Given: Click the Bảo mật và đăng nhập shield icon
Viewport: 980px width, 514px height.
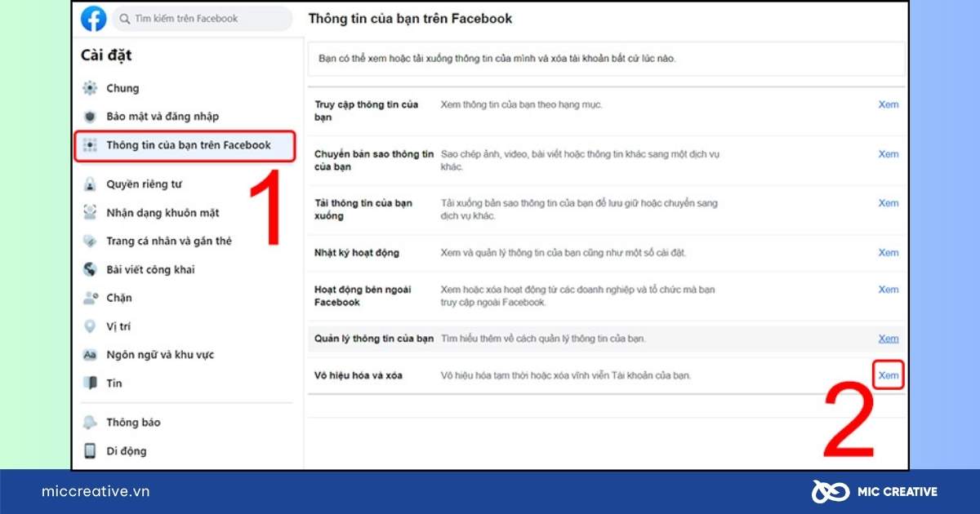Looking at the screenshot, I should point(90,117).
